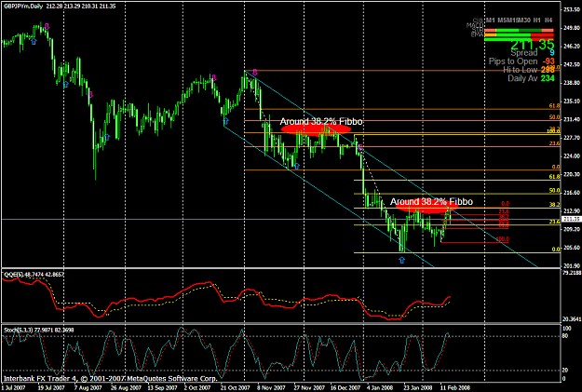The height and width of the screenshot is (392, 582).
Task: Click the magenta arrow at the descending channel's starting high
Action: tap(254, 72)
